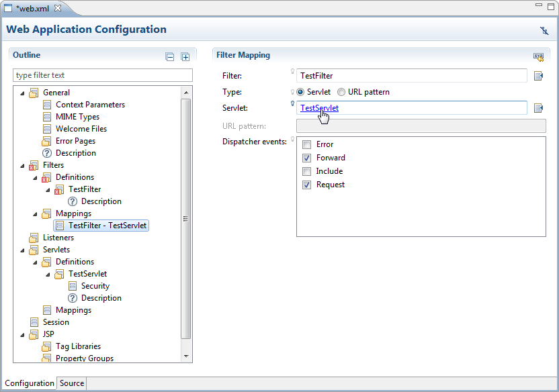Check the Include dispatcher event
The height and width of the screenshot is (392, 559).
click(306, 171)
